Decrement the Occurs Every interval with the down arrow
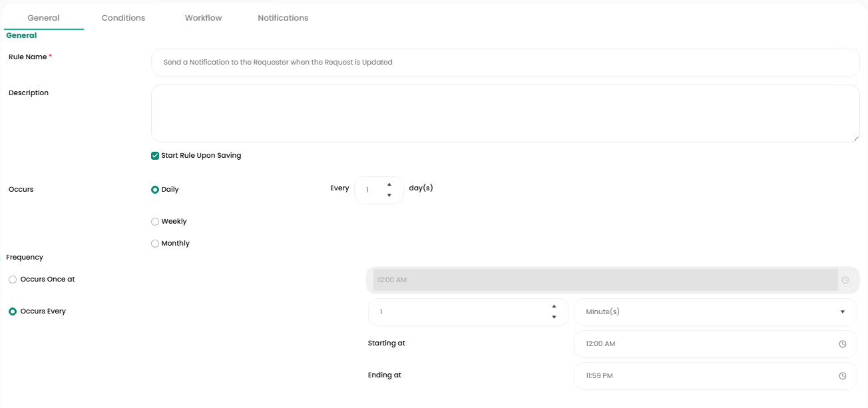868x408 pixels. click(x=554, y=317)
